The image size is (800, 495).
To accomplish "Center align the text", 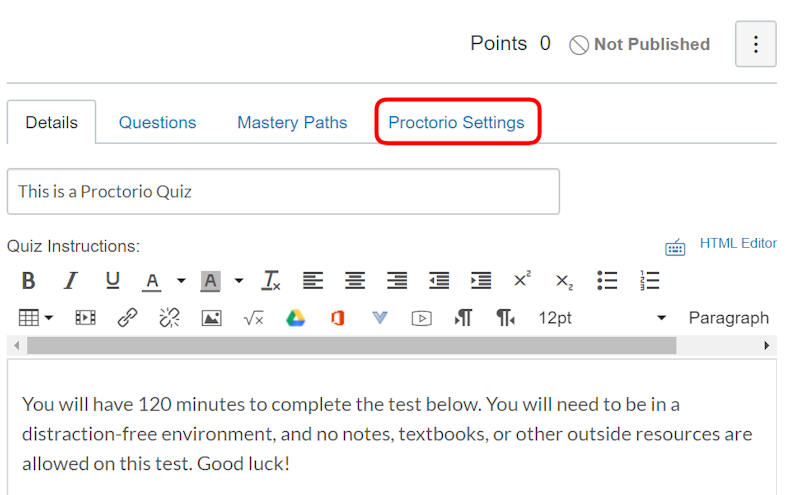I will [x=355, y=281].
